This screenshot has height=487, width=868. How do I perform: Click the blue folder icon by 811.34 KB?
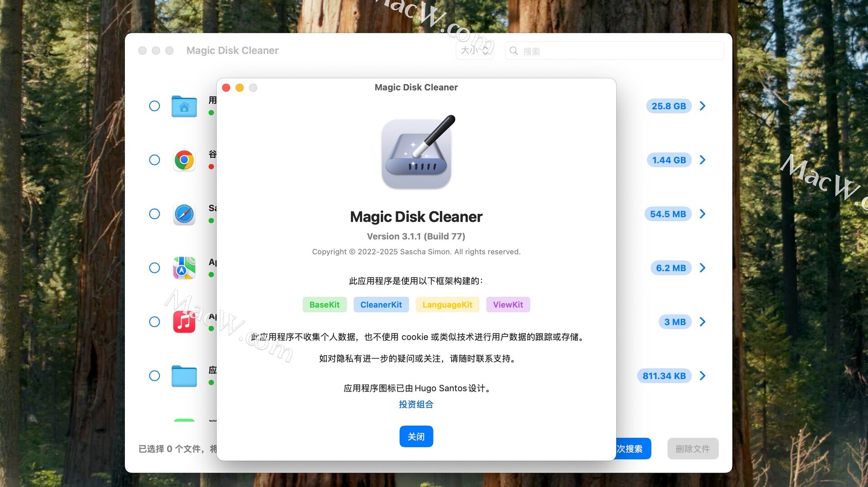tap(184, 376)
